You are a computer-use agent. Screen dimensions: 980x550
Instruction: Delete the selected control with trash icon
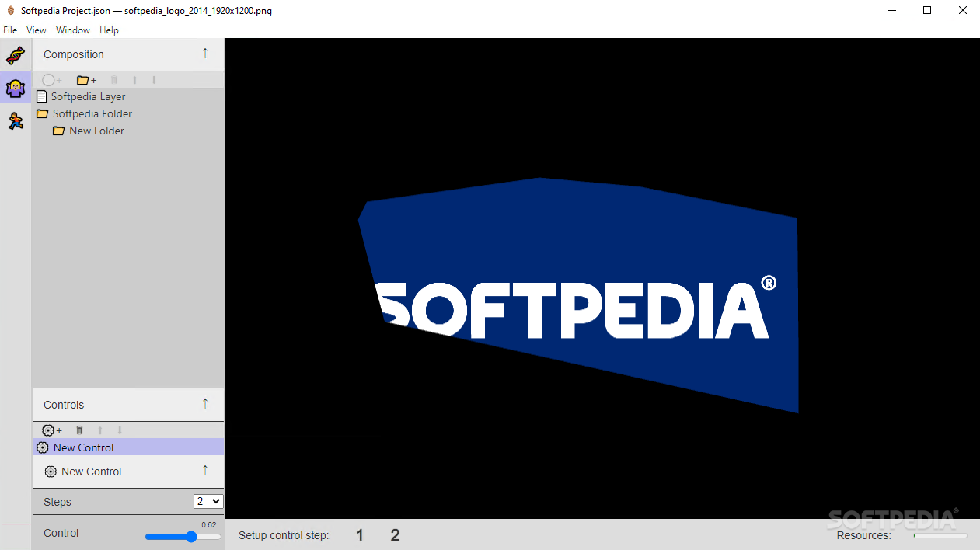(79, 430)
